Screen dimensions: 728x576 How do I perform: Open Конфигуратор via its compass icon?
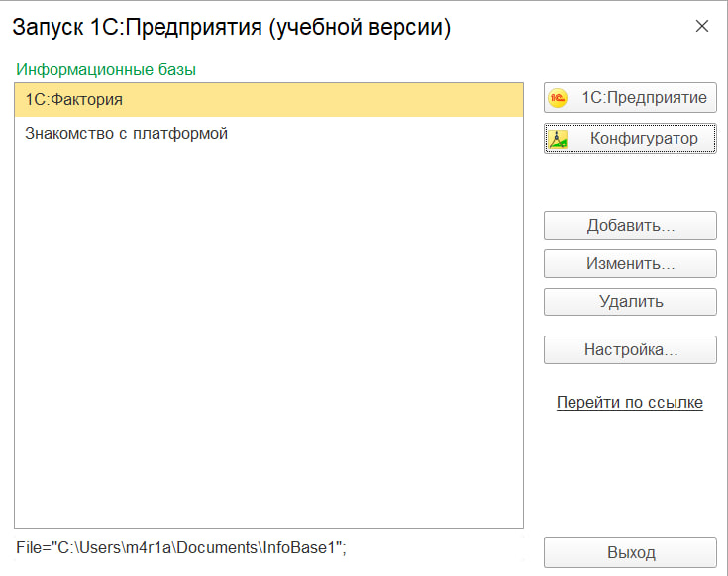coord(557,139)
